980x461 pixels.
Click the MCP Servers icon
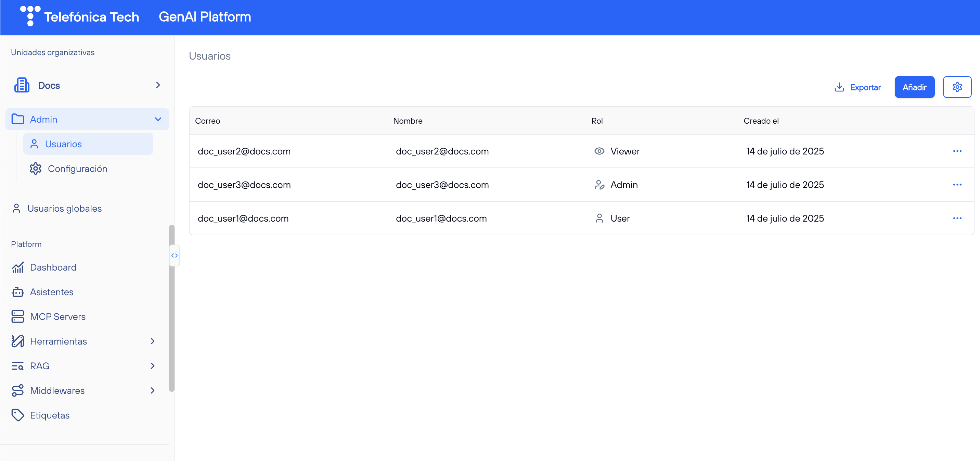pos(17,317)
